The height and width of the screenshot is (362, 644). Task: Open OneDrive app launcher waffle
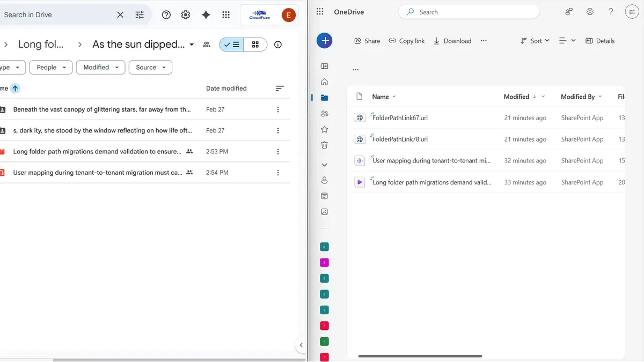[320, 12]
